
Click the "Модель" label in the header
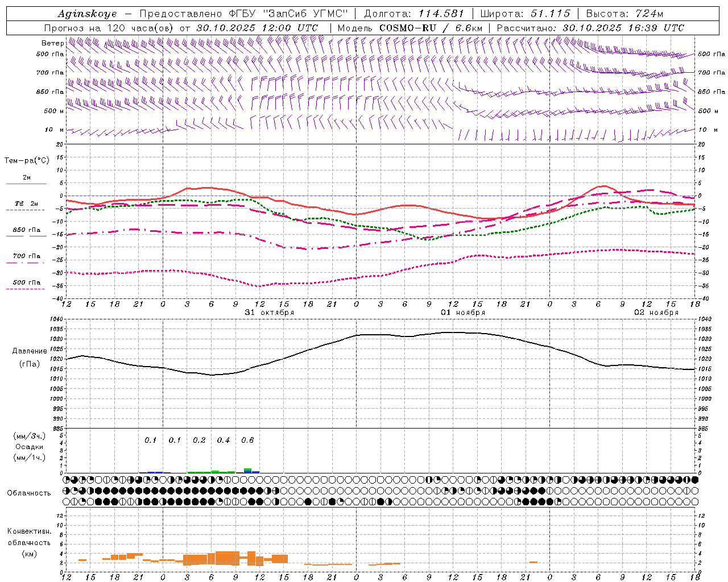[x=355, y=28]
